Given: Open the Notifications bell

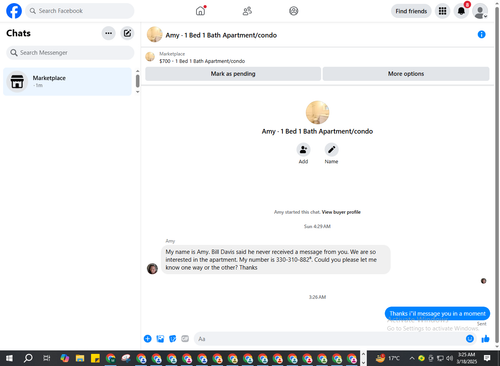Looking at the screenshot, I should 461,11.
